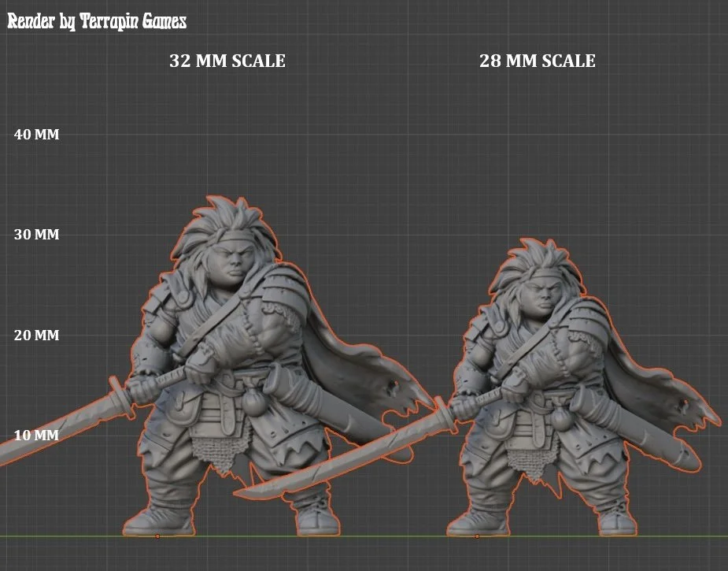Click the "20 MM" height label
The image size is (728, 571).
click(x=37, y=335)
